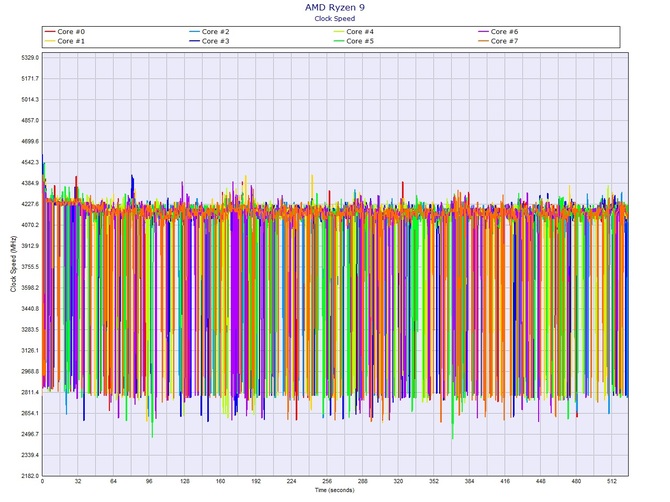The width and height of the screenshot is (670, 502).
Task: Click the 2182.0 y-axis value
Action: (30, 476)
